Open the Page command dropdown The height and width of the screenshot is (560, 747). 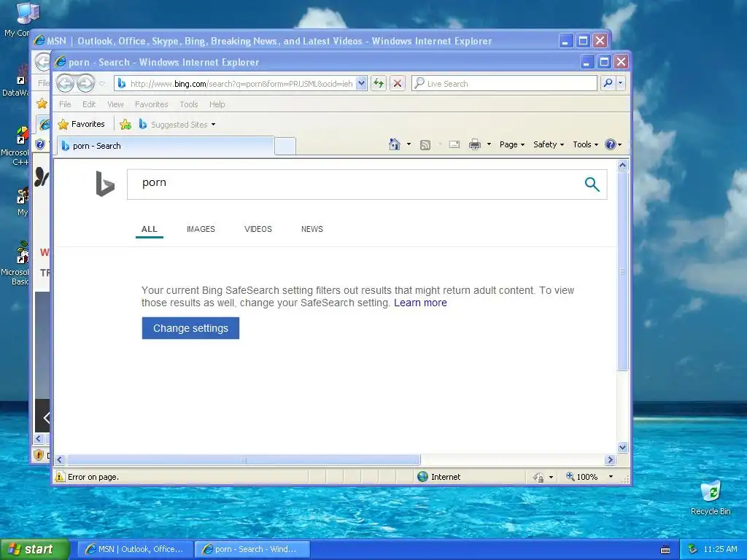coord(512,144)
